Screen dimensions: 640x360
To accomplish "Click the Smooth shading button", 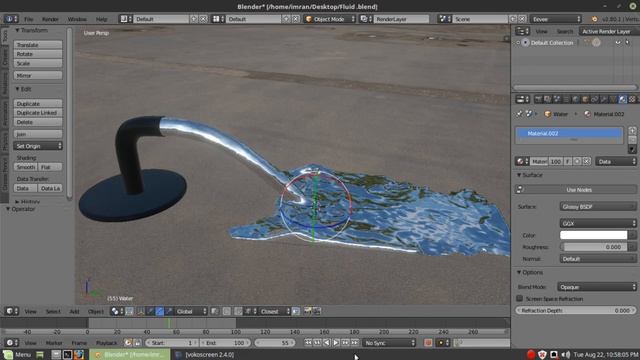I will [25, 167].
